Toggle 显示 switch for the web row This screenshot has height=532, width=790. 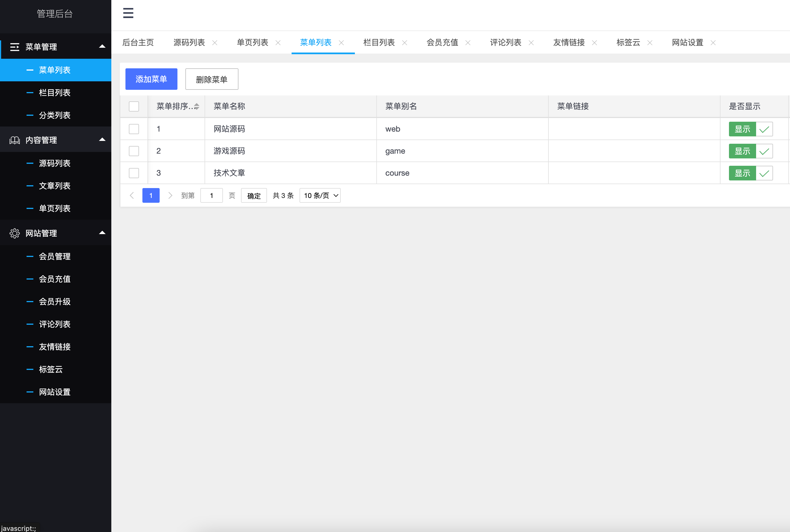tap(751, 129)
